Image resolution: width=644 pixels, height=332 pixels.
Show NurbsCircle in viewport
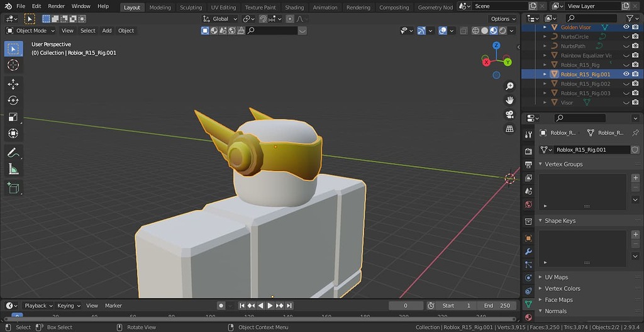(626, 36)
